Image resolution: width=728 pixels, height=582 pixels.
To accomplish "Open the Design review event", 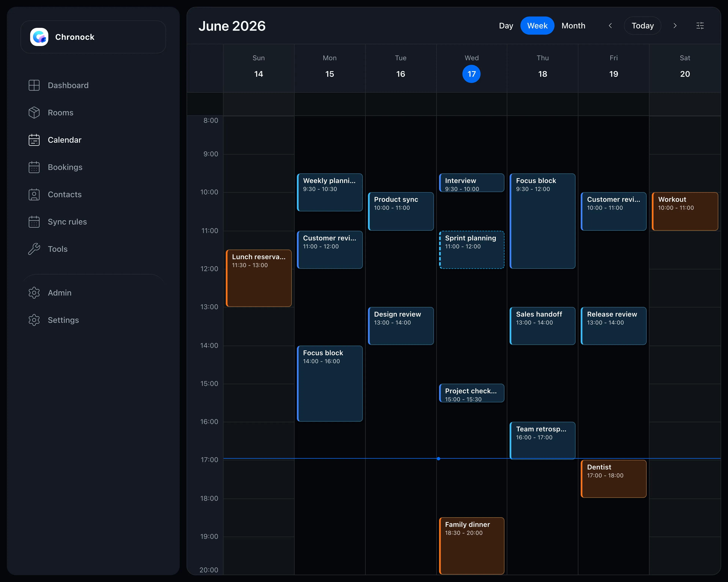I will coord(400,326).
